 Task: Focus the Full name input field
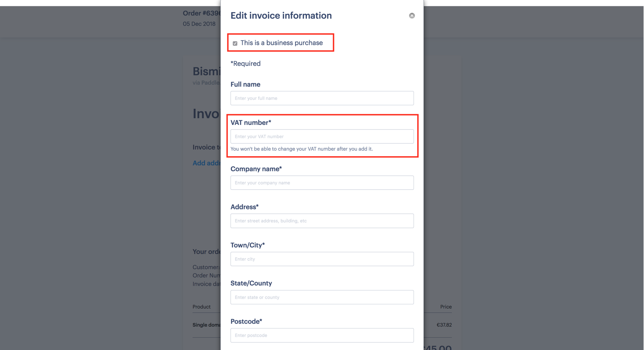pyautogui.click(x=322, y=98)
